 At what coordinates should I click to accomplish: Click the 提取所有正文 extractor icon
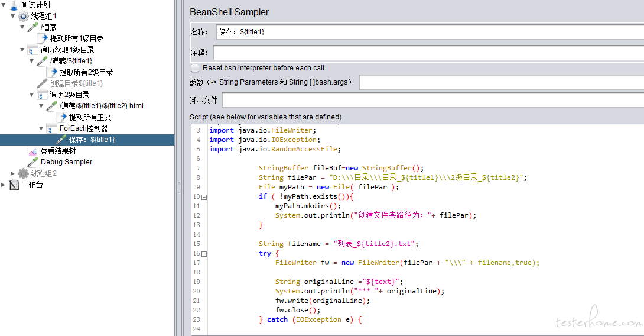pyautogui.click(x=61, y=117)
